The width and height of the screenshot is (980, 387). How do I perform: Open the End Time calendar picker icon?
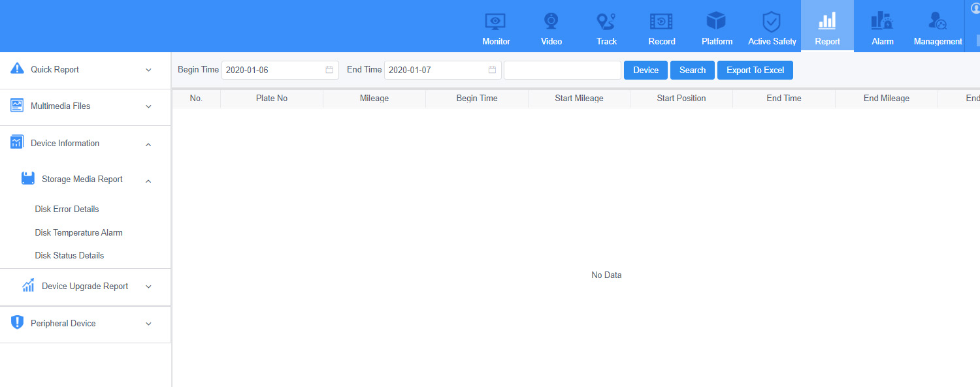click(x=492, y=70)
